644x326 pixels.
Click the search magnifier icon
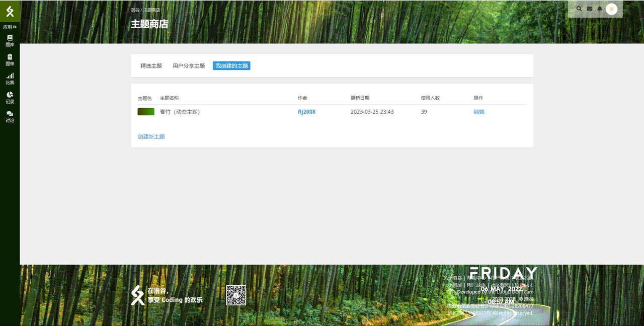[579, 9]
